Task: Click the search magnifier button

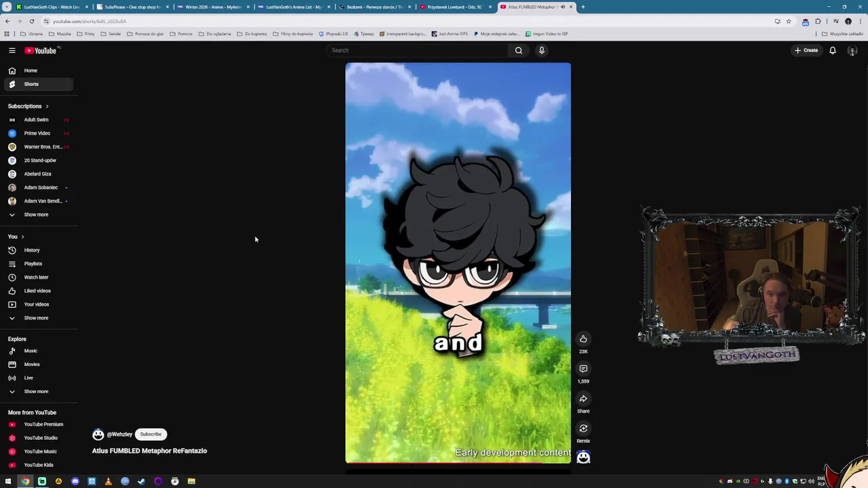Action: pyautogui.click(x=519, y=50)
